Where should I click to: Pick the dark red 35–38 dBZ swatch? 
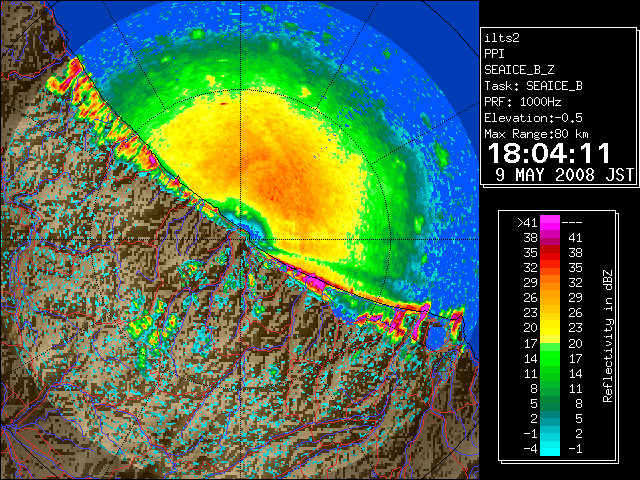tap(550, 253)
